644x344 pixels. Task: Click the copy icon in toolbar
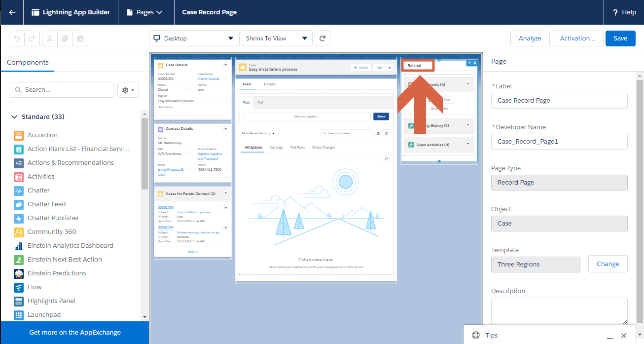coord(65,38)
